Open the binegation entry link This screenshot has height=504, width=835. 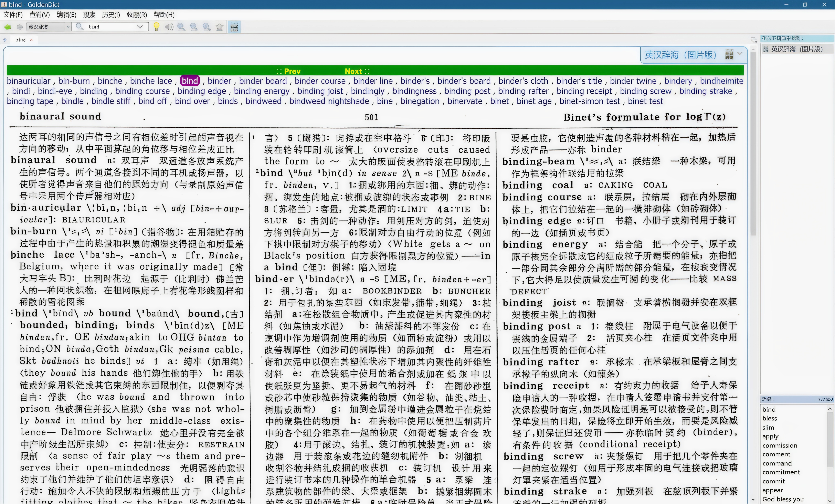point(420,101)
